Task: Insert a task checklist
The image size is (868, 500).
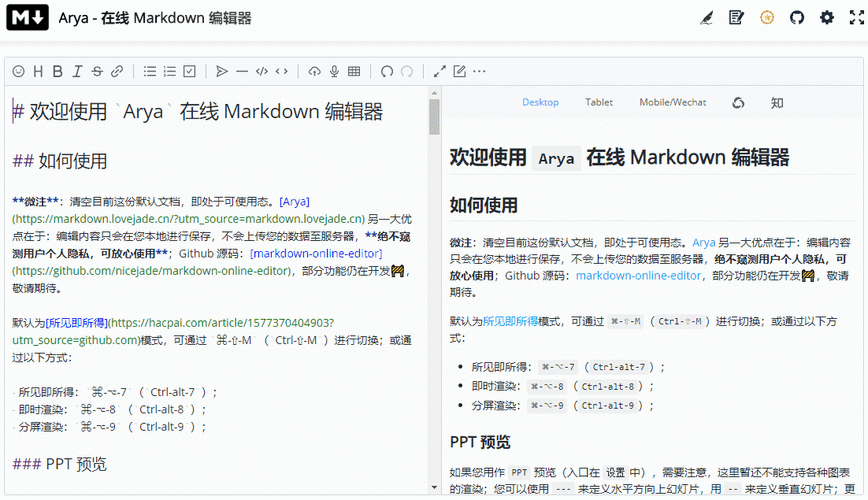Action: click(189, 71)
